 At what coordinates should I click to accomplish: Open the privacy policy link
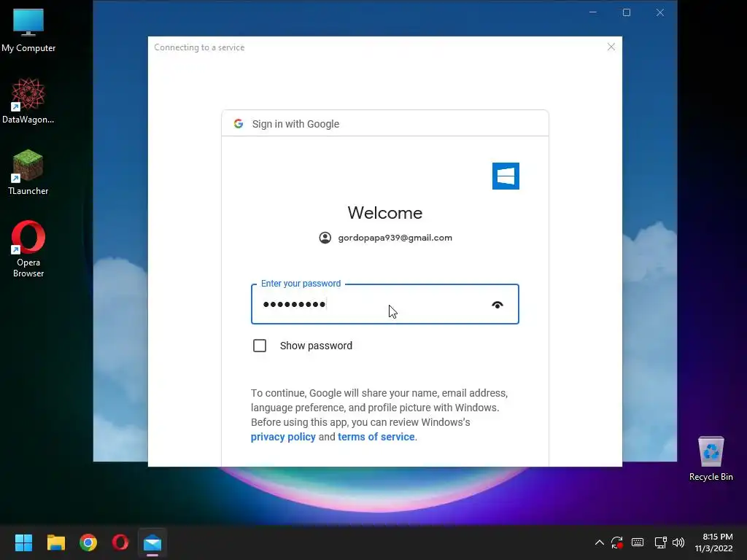tap(283, 437)
